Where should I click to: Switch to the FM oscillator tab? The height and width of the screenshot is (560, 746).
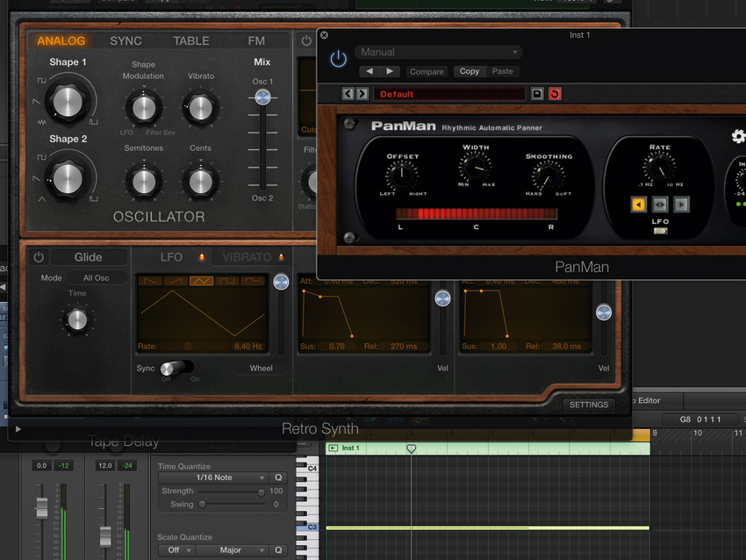pyautogui.click(x=256, y=40)
